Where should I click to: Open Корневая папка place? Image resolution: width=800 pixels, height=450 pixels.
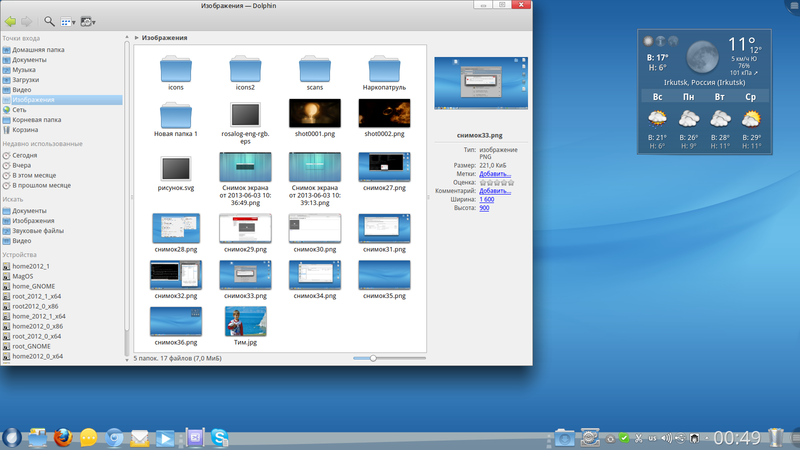(36, 120)
